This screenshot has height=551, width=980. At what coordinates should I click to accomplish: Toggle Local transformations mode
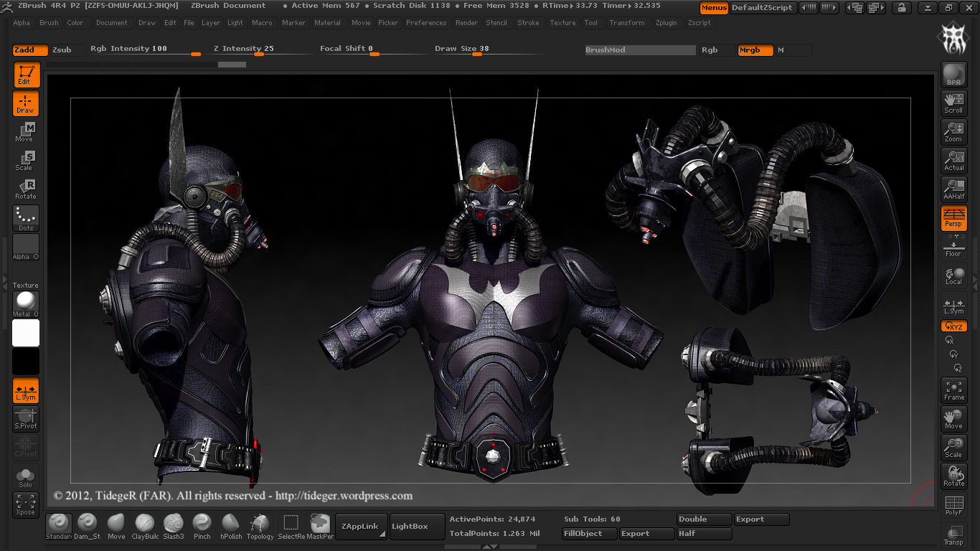953,275
